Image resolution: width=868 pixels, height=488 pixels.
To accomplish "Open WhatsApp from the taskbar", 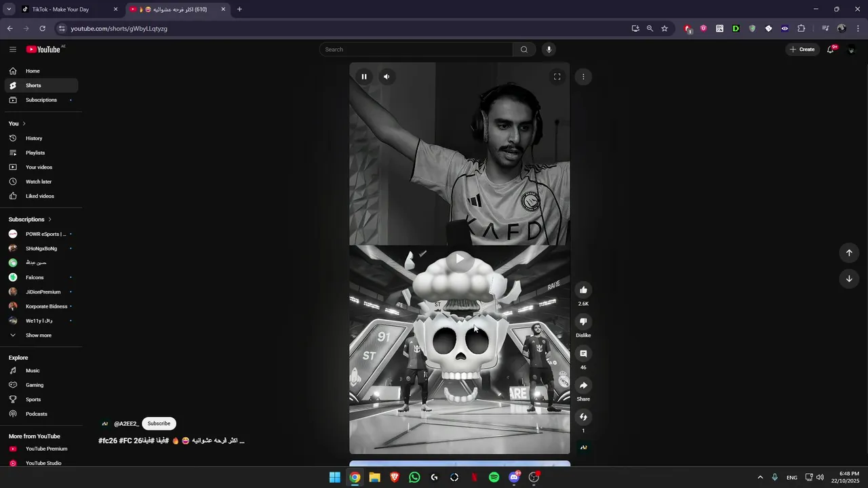I will pyautogui.click(x=414, y=477).
